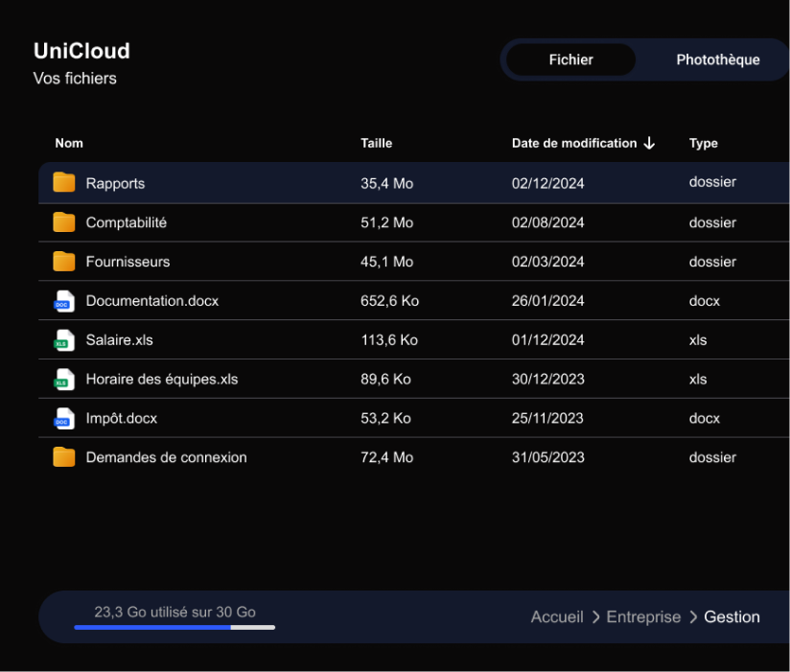
Task: Click the Comptabilité folder icon
Action: coord(63,221)
